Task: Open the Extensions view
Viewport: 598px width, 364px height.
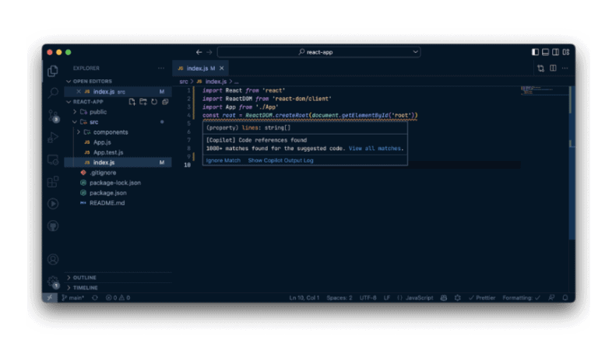Action: tap(53, 181)
